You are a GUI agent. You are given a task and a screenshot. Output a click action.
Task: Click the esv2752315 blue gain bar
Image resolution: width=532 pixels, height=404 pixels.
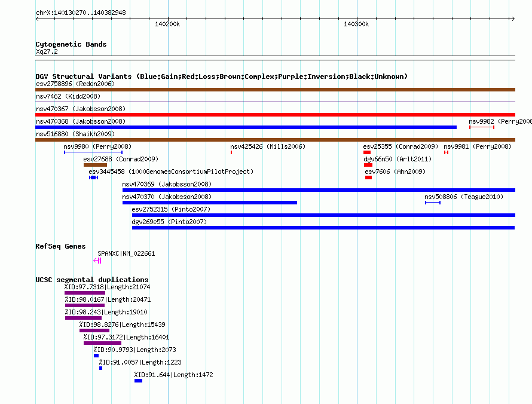[x=323, y=215]
